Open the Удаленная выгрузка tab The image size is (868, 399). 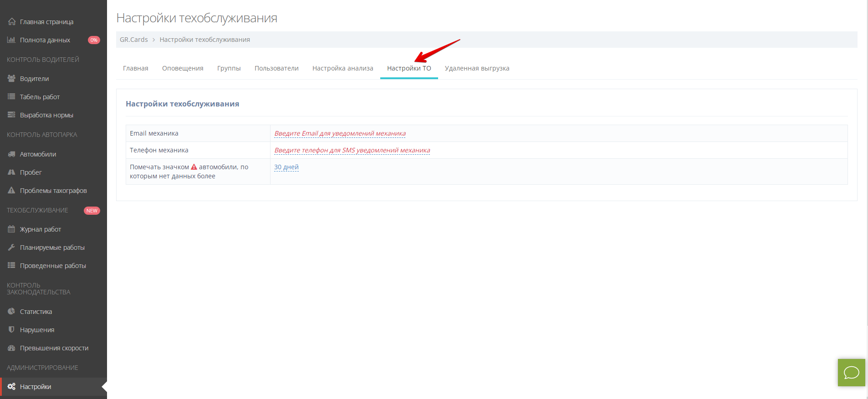coord(477,68)
